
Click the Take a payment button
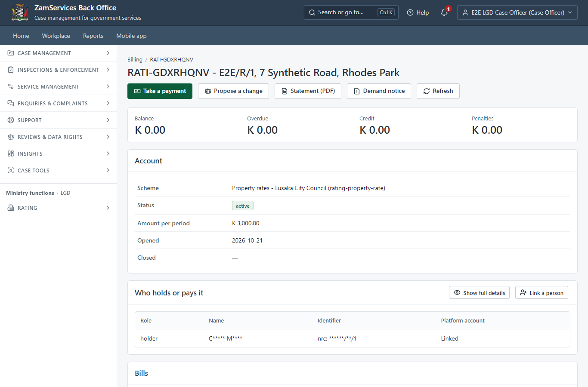160,91
